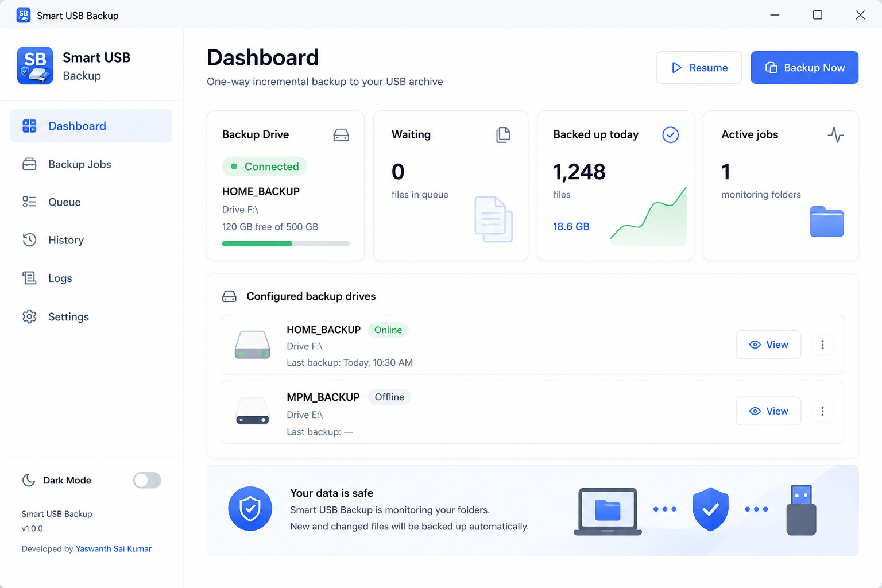Image resolution: width=882 pixels, height=588 pixels.
Task: Click the 'Your data is safe' heading
Action: (x=332, y=493)
